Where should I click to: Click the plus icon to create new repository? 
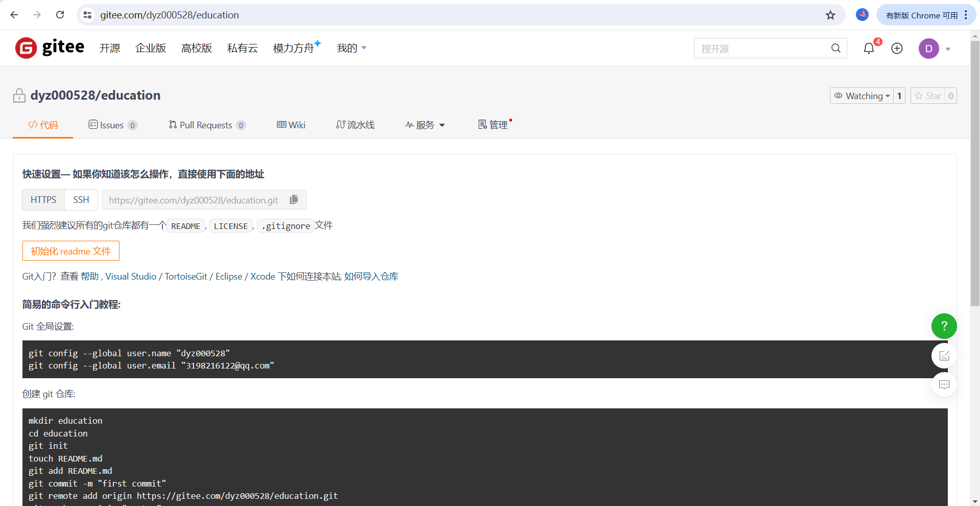[897, 48]
